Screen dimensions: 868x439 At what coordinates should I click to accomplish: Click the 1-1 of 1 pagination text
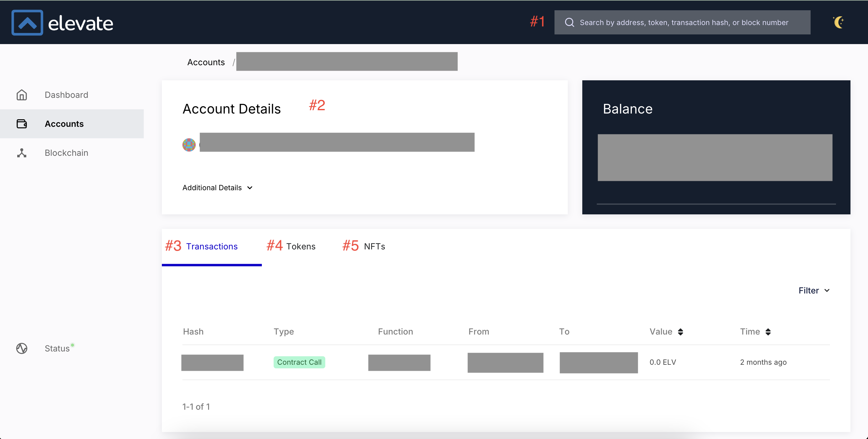(x=196, y=407)
